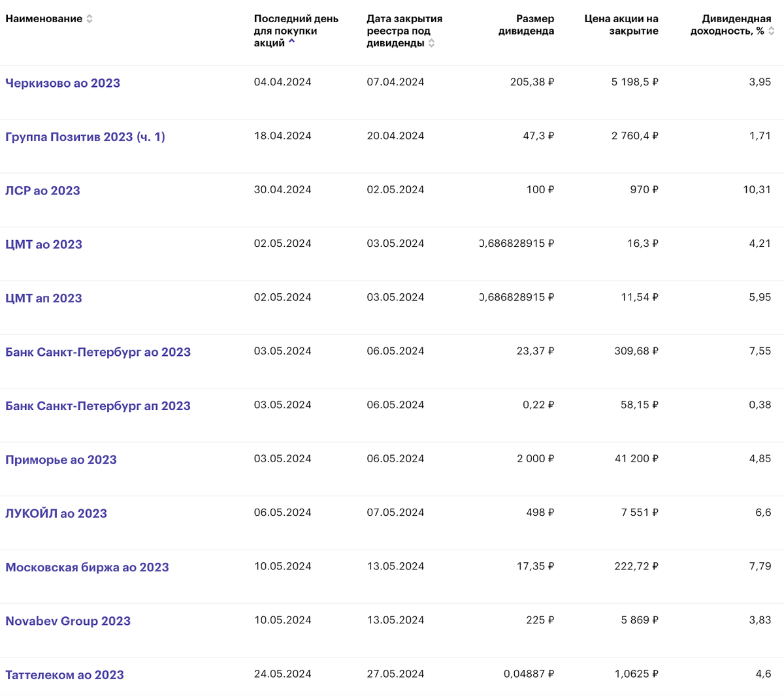
Task: Click the Цена акции на закрытие header
Action: pos(621,25)
